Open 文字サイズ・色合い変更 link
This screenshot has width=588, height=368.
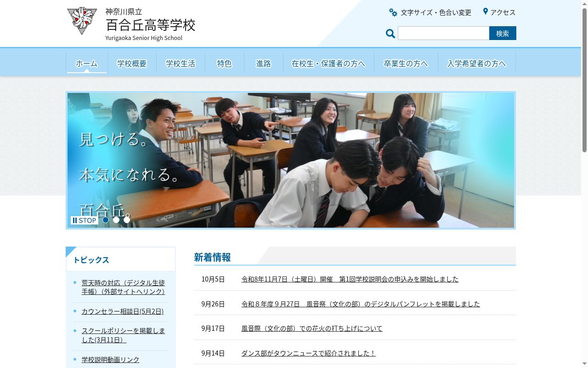coord(436,12)
